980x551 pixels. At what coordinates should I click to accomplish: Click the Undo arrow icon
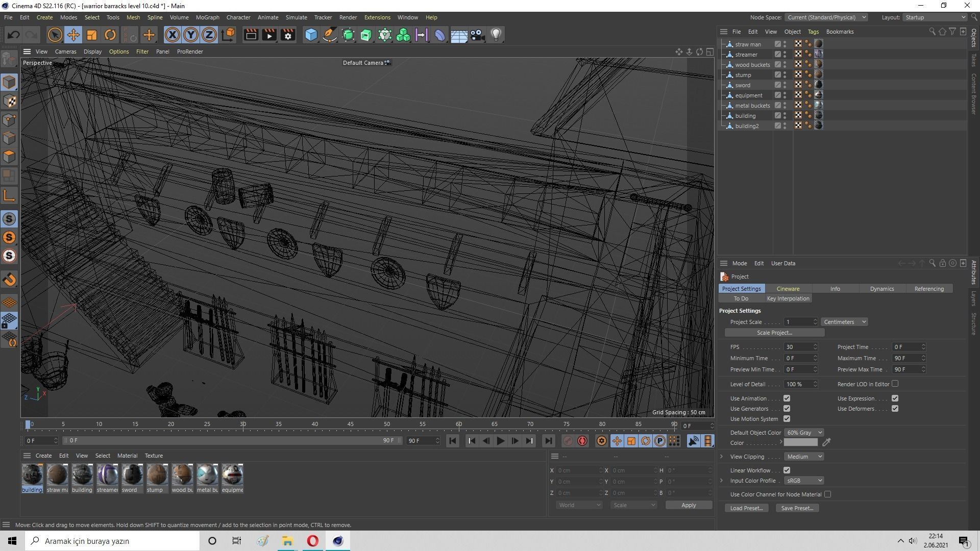(x=14, y=35)
